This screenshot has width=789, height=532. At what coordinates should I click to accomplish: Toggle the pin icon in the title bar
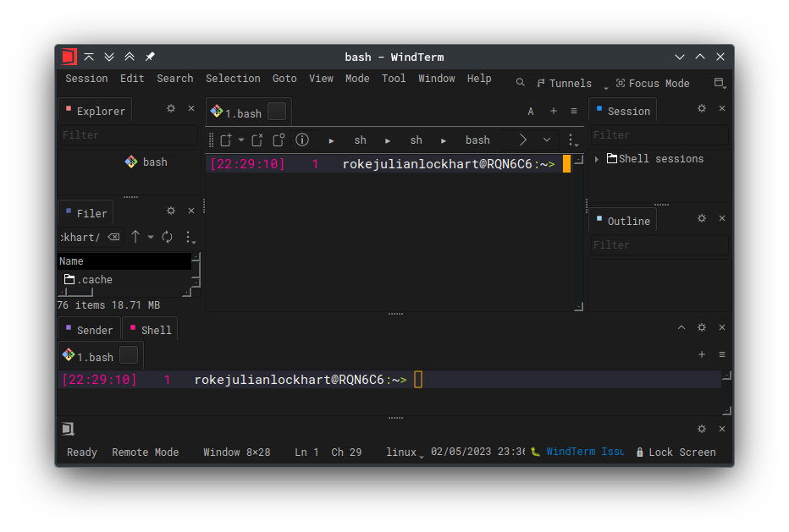point(149,57)
